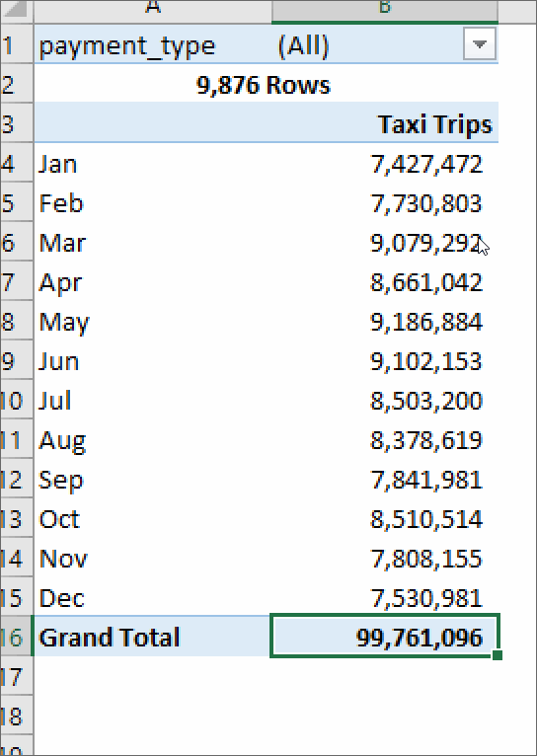Select the 9,876 Rows cell
This screenshot has height=756, width=537.
[266, 84]
